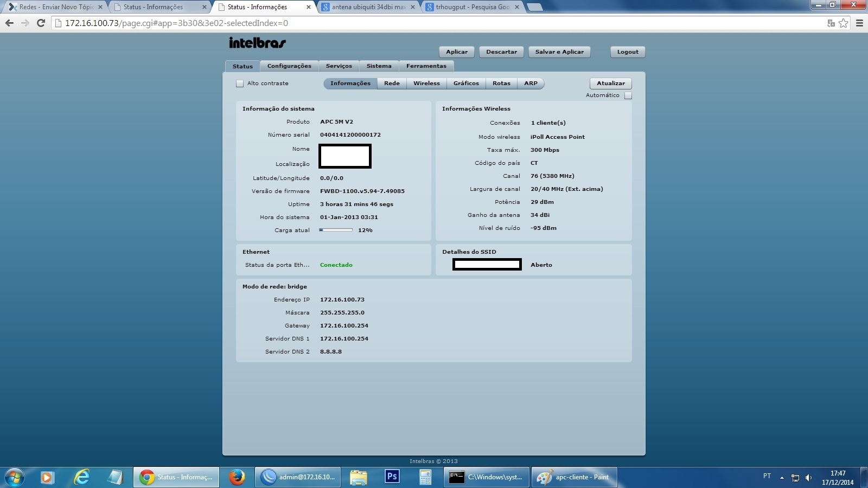Click the address bar URL field
The height and width of the screenshot is (488, 868).
click(x=434, y=23)
